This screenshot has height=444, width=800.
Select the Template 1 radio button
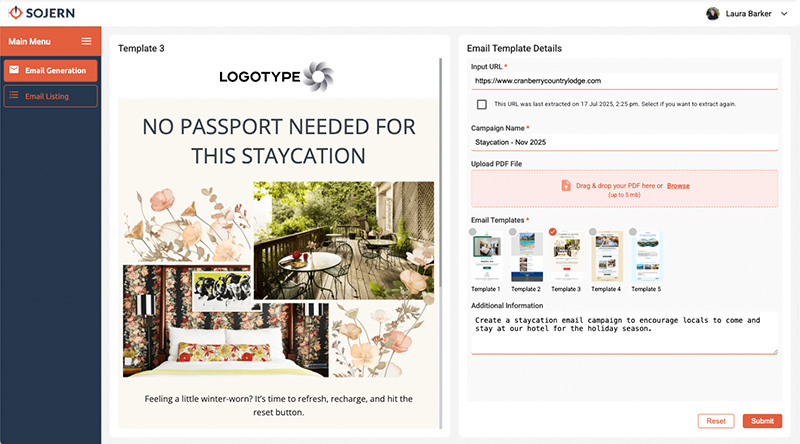472,232
